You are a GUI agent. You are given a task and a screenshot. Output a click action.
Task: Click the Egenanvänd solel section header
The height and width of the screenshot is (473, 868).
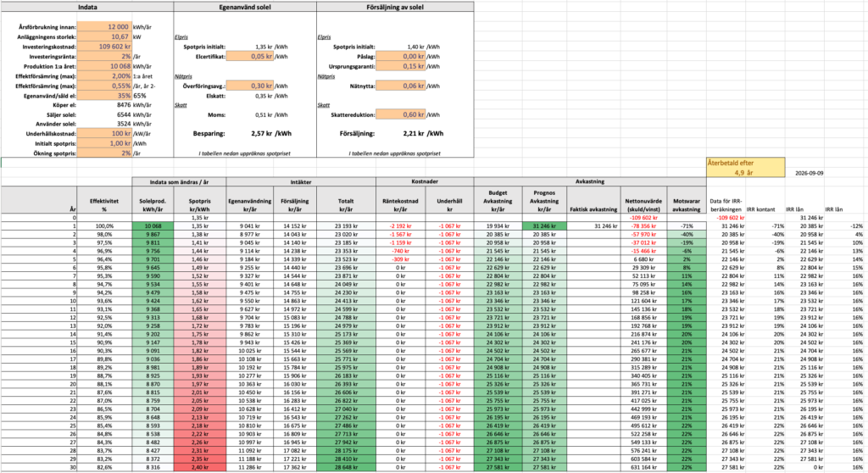[245, 7]
